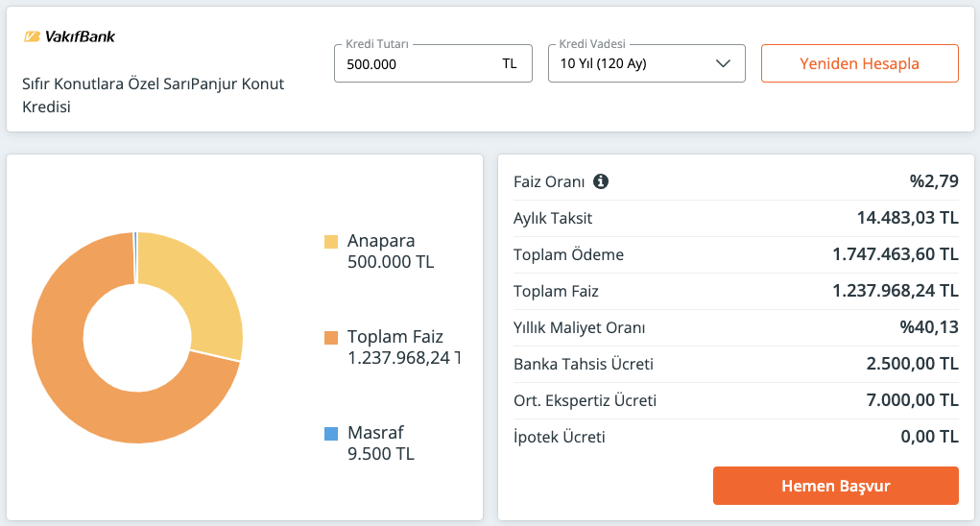Click the TL currency suffix in amount field

click(510, 63)
